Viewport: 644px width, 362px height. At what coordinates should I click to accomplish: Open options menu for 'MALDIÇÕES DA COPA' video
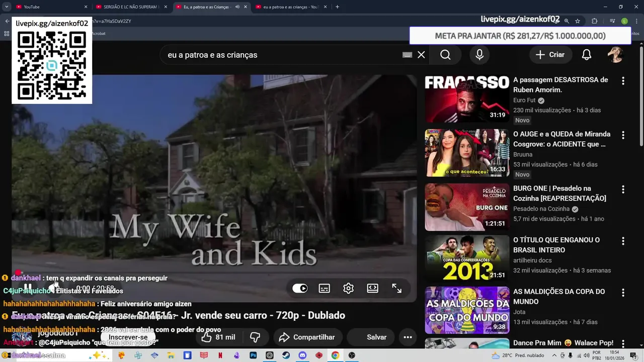(x=623, y=293)
